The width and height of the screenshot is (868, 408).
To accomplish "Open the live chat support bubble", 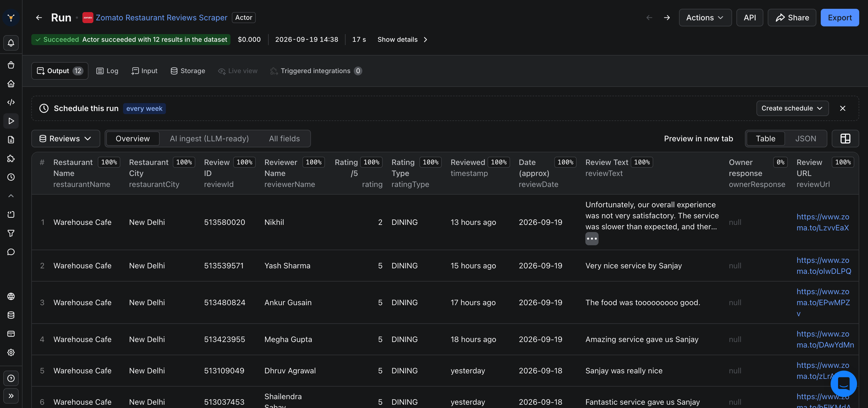I will (844, 384).
